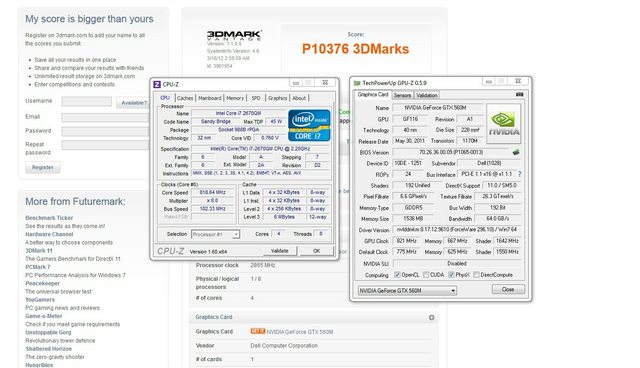The height and width of the screenshot is (368, 640).
Task: Click the GPU-Z camera screenshot icon
Action: (x=519, y=94)
